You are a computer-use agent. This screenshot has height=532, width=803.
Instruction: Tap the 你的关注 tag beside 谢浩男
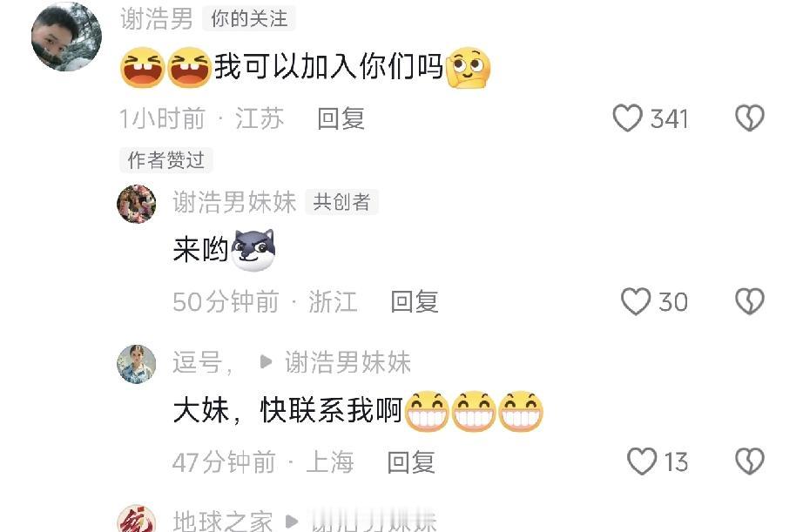pos(249,19)
